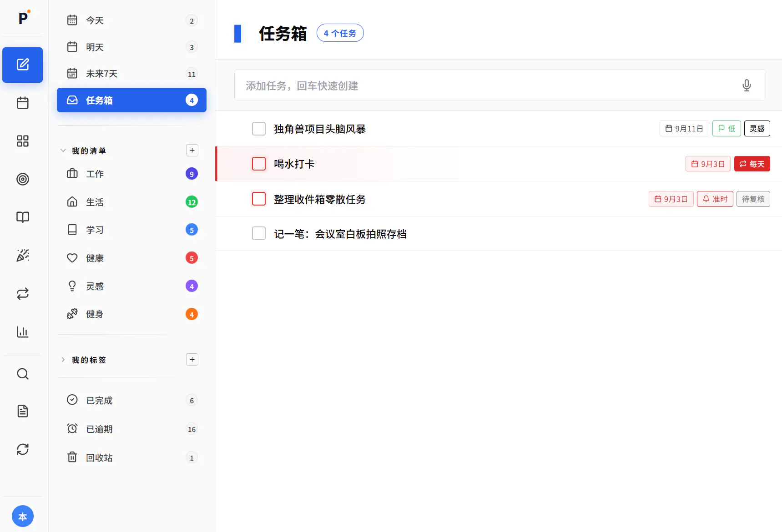Select the 任务箱 inbox item
782x532 pixels.
pyautogui.click(x=132, y=100)
